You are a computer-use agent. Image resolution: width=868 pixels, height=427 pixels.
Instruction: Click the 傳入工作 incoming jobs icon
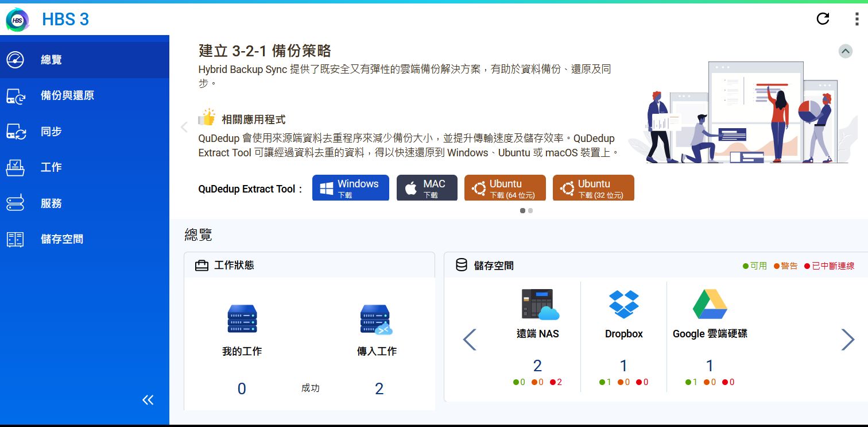point(377,320)
